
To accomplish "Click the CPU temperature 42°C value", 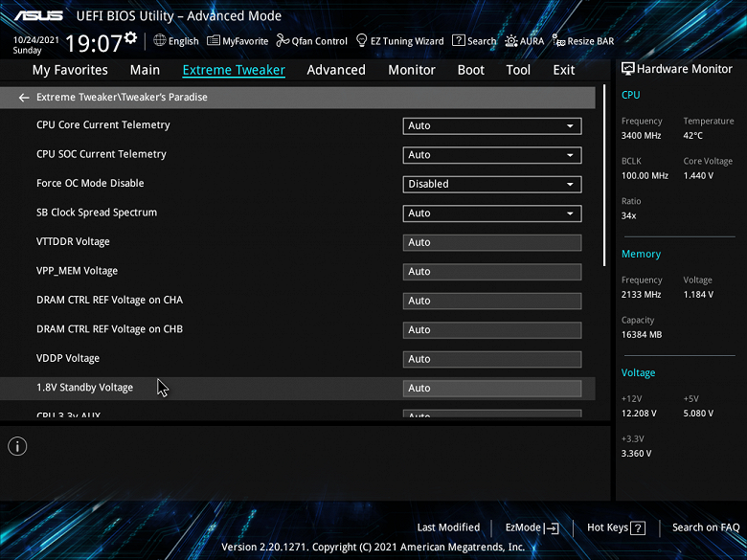I will point(692,136).
